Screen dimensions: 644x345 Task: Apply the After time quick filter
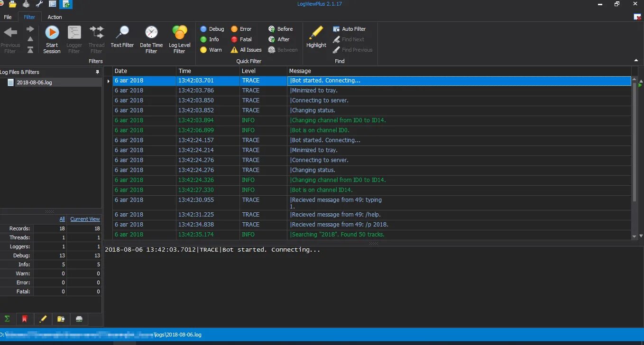[279, 39]
